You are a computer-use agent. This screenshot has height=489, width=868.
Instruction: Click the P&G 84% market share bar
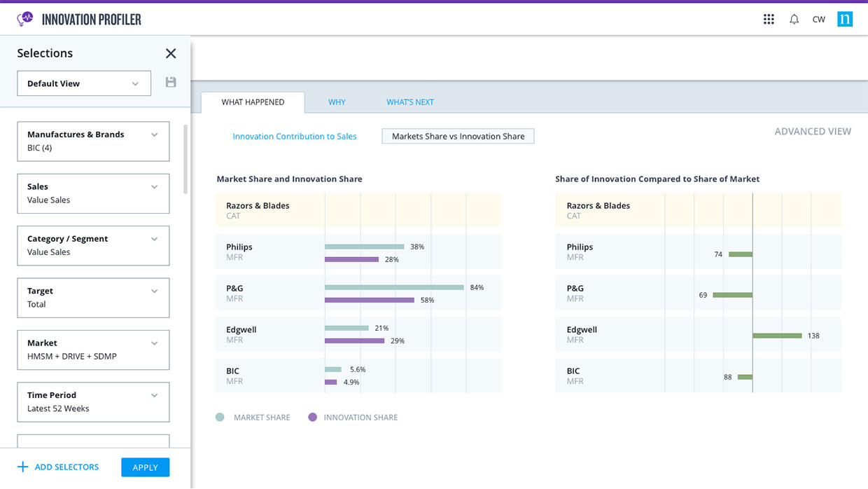(394, 287)
